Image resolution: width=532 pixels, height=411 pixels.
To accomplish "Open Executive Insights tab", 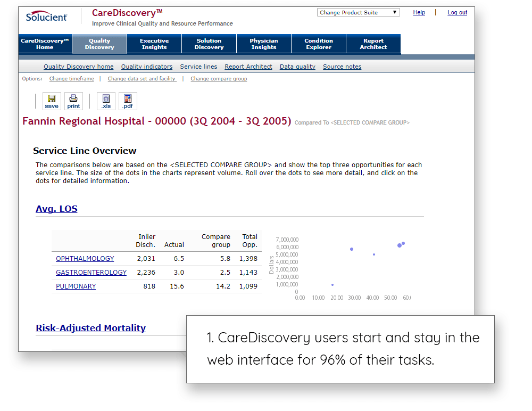I will (154, 44).
